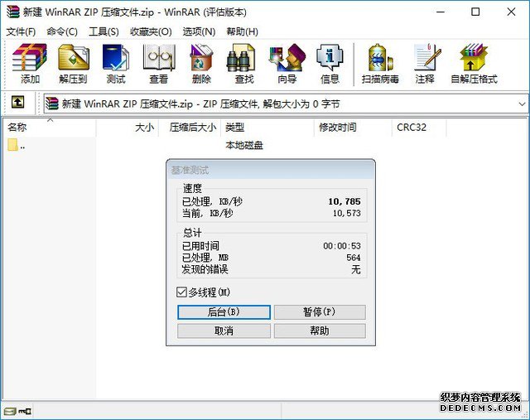Close the WinRAR window

511,12
